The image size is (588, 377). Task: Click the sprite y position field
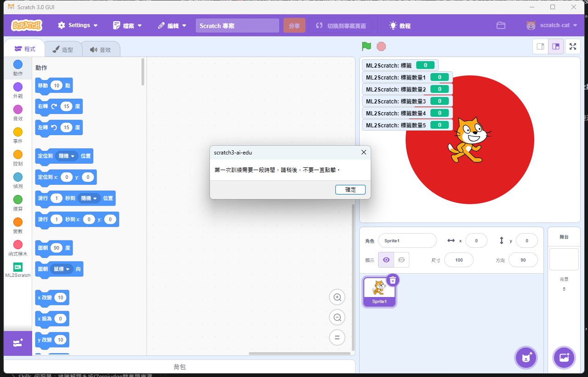click(527, 240)
